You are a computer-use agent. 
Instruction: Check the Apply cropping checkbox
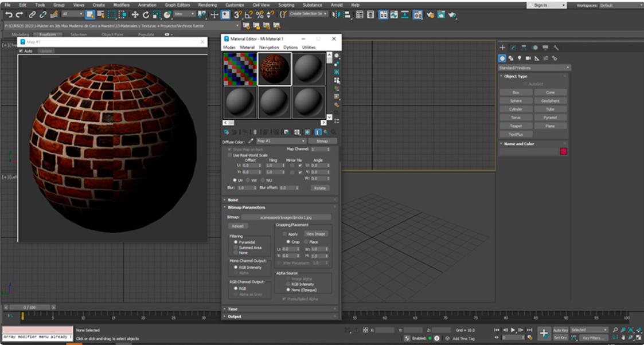click(x=284, y=234)
